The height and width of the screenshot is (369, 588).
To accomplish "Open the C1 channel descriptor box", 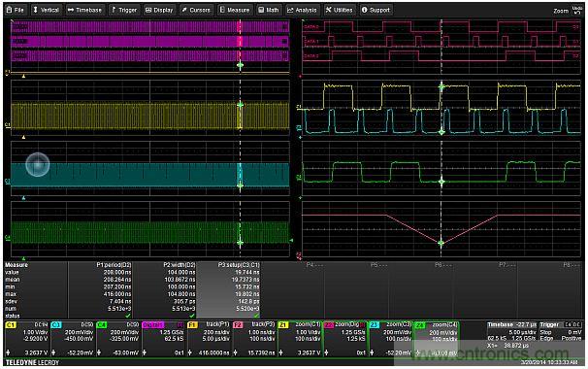I will pos(27,339).
